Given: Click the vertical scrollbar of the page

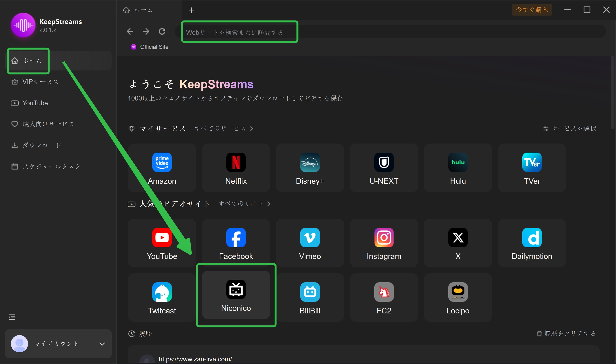Looking at the screenshot, I should (x=612, y=93).
